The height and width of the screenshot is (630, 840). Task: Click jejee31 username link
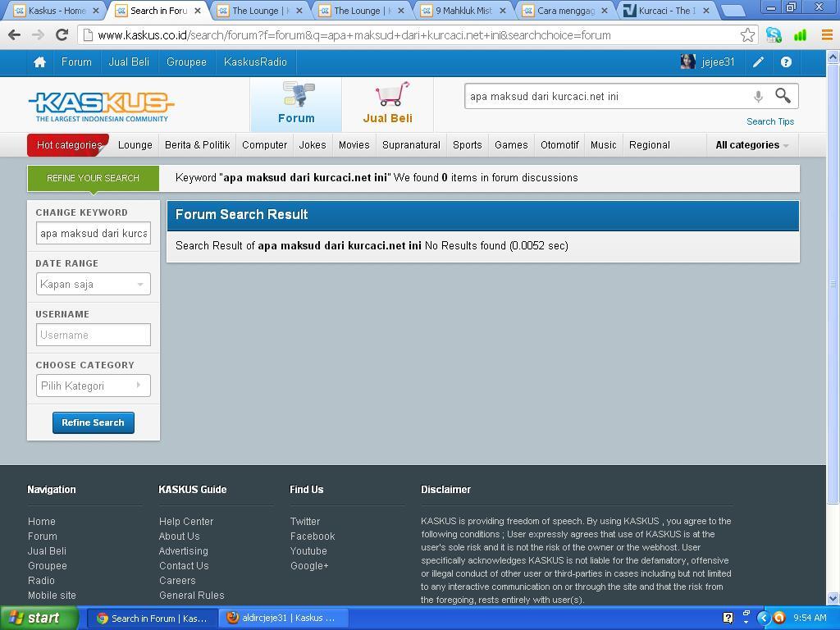(718, 62)
